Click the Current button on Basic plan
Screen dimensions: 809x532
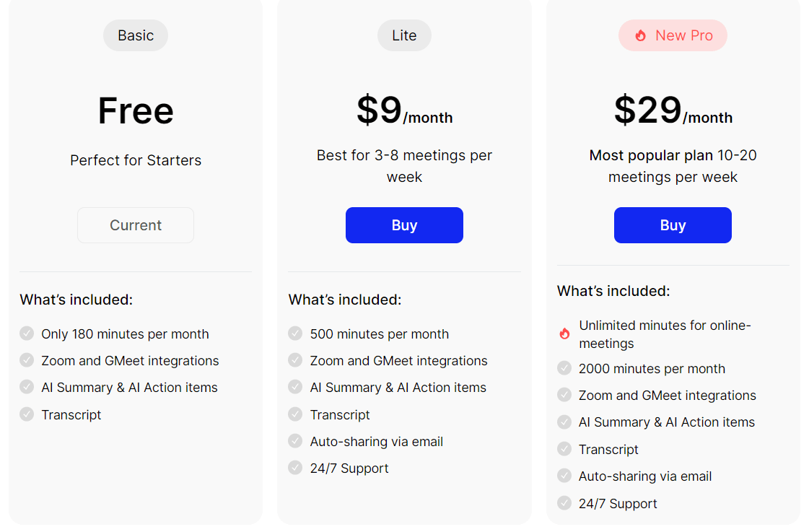tap(136, 225)
